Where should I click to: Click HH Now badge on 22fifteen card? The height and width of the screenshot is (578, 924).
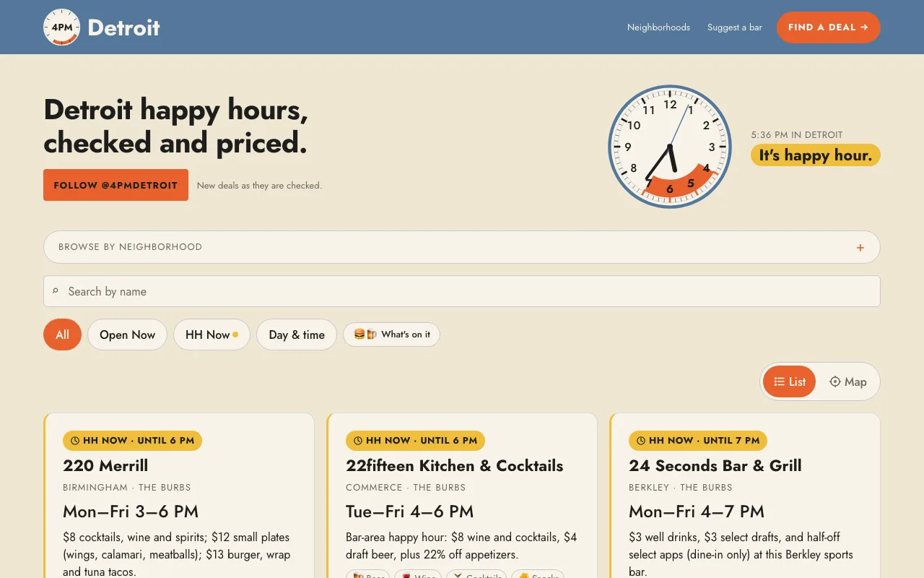pos(415,441)
